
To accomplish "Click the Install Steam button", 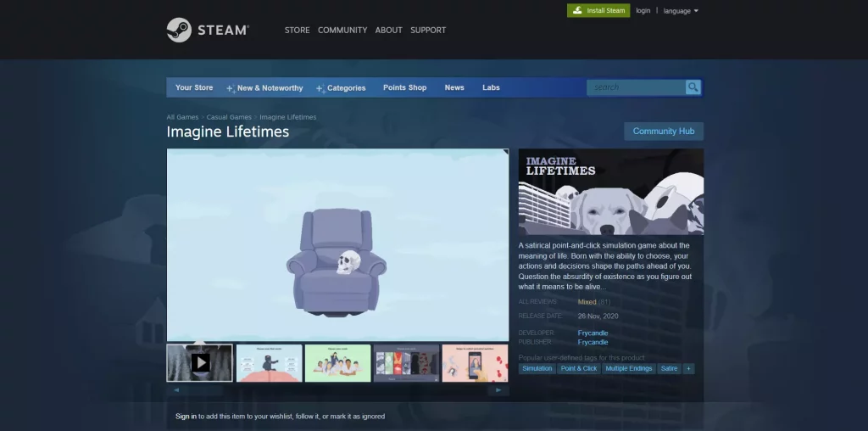I will [x=598, y=10].
